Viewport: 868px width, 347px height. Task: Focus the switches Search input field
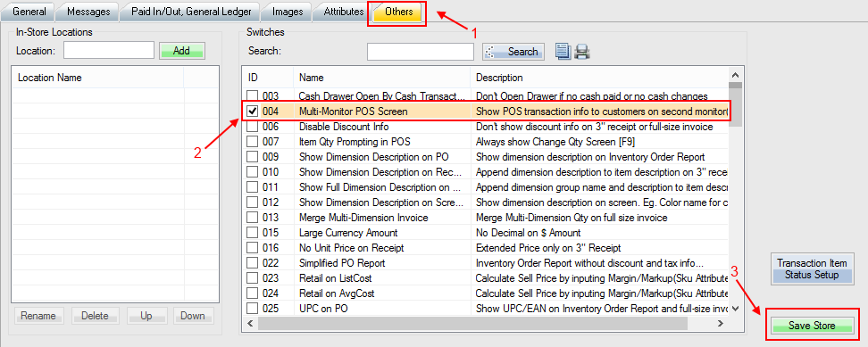click(x=421, y=52)
